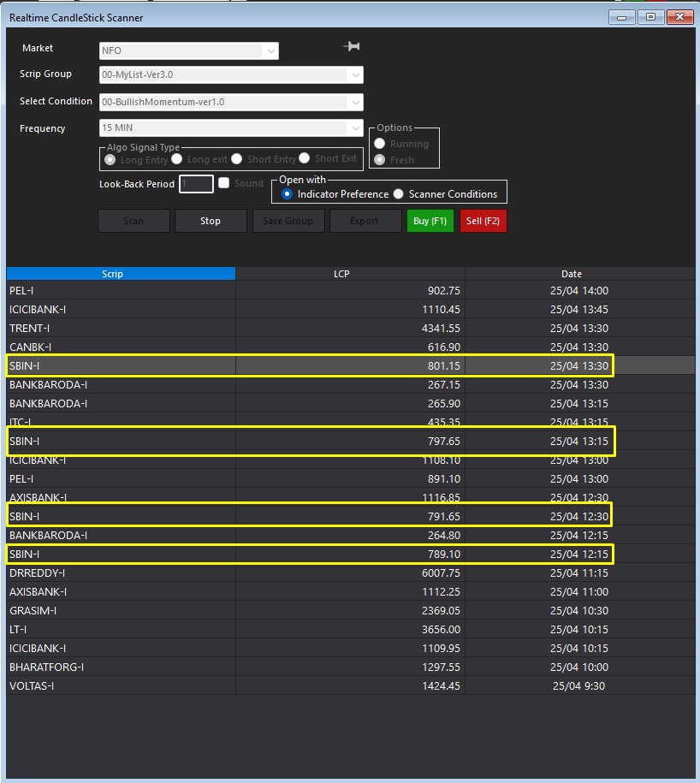Select the TRENT-I row
700x783 pixels.
(x=351, y=328)
